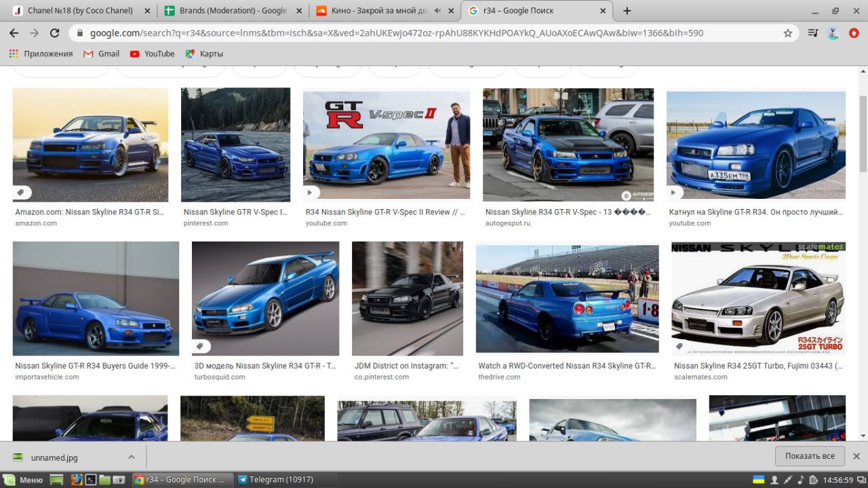Screen dimensions: 868x488
Task: Open the autogespot.ru R34 V-Spec image
Action: [x=568, y=145]
